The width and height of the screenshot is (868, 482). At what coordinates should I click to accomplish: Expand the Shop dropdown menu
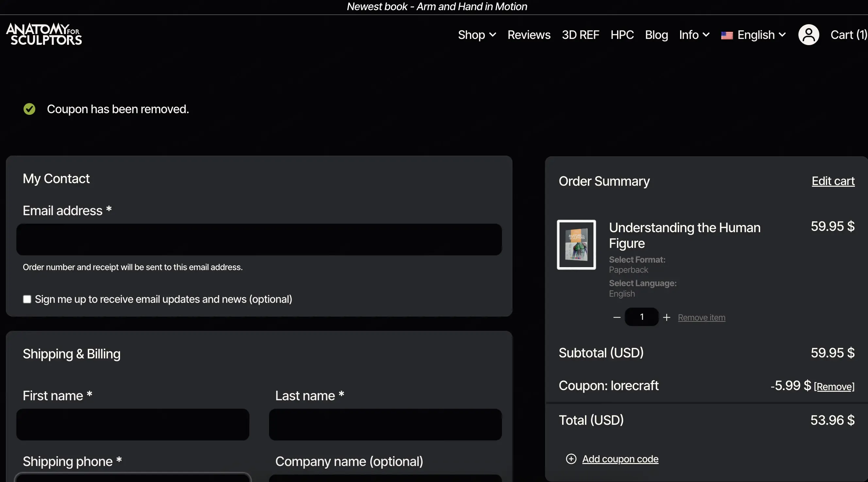[477, 35]
